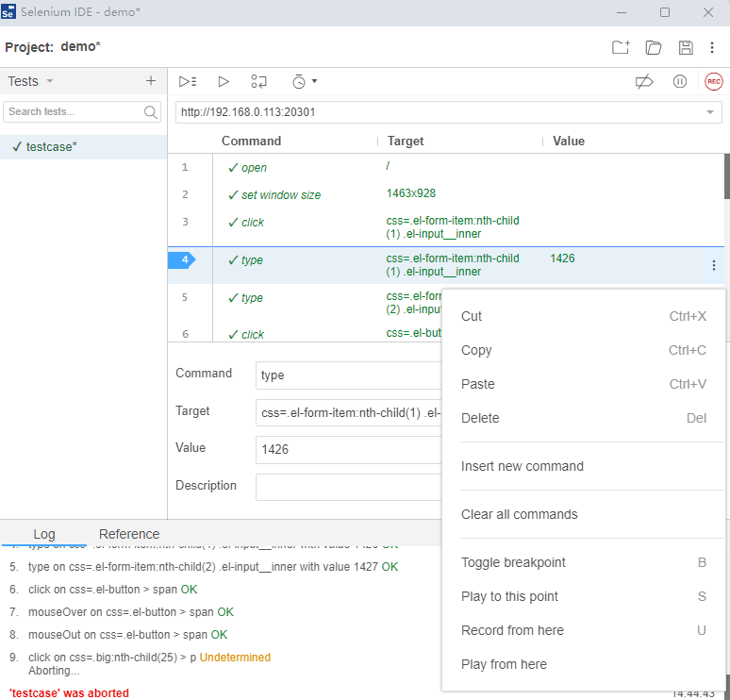Select Clear all commands
The height and width of the screenshot is (700, 730).
(584, 514)
